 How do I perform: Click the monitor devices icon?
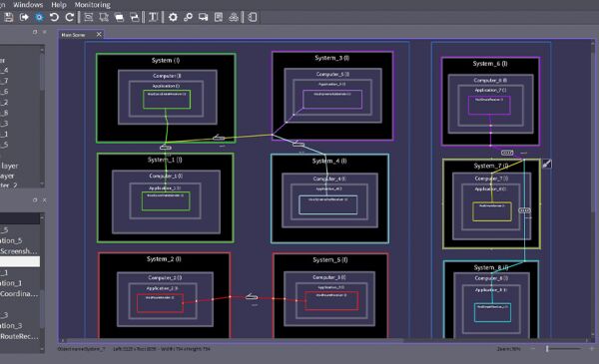click(x=204, y=17)
